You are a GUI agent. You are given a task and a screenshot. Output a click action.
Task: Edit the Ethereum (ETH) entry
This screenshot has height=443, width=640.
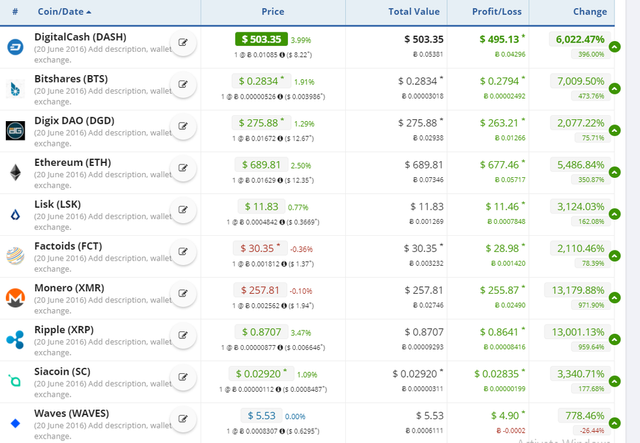(x=183, y=167)
